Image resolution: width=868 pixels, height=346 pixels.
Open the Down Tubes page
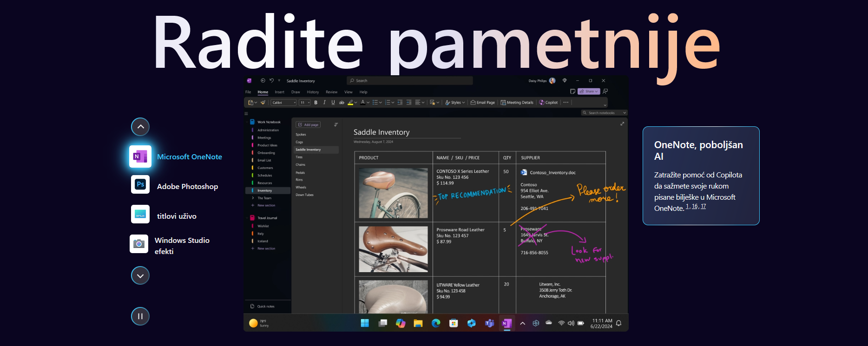pos(304,195)
